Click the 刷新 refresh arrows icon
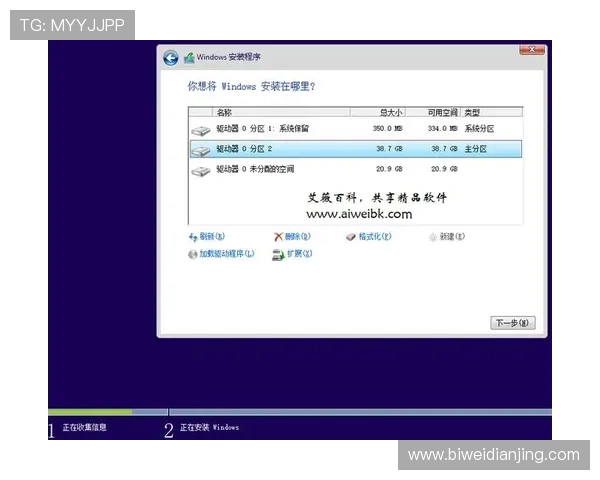The height and width of the screenshot is (480, 600). 193,237
